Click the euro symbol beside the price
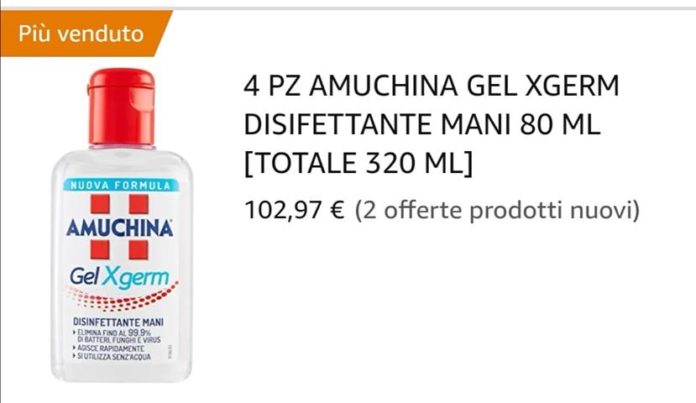Screen dimensions: 696x403 pyautogui.click(x=337, y=210)
